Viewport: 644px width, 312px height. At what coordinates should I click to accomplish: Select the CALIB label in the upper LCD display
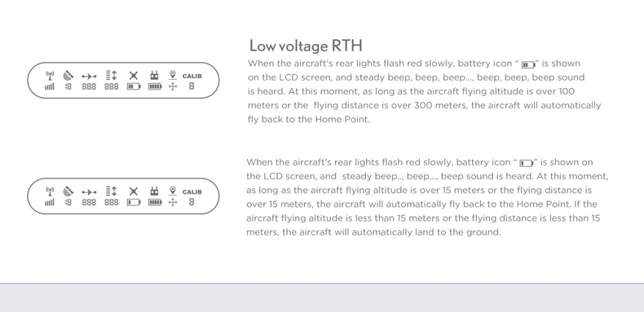[192, 77]
